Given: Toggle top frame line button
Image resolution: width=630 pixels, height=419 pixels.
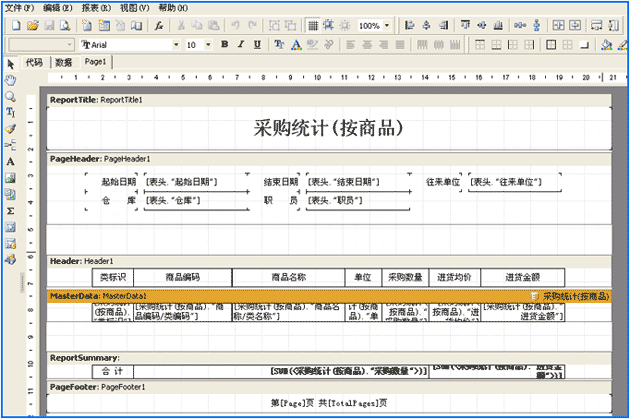Looking at the screenshot, I should tap(480, 44).
